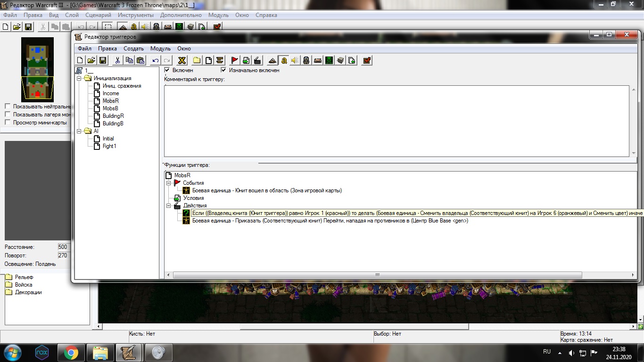
Task: Select the 'BuildingR' trigger
Action: 113,116
